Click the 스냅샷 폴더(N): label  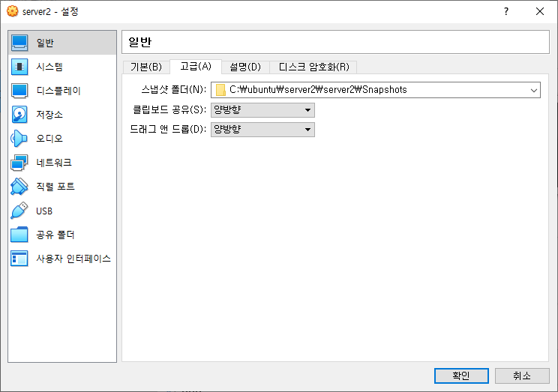(x=174, y=89)
